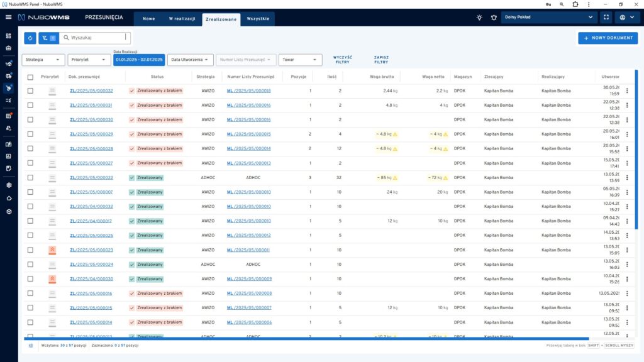The height and width of the screenshot is (362, 644).
Task: Open three-dot menu for ZL/2025/05/000032 row
Action: point(626,90)
